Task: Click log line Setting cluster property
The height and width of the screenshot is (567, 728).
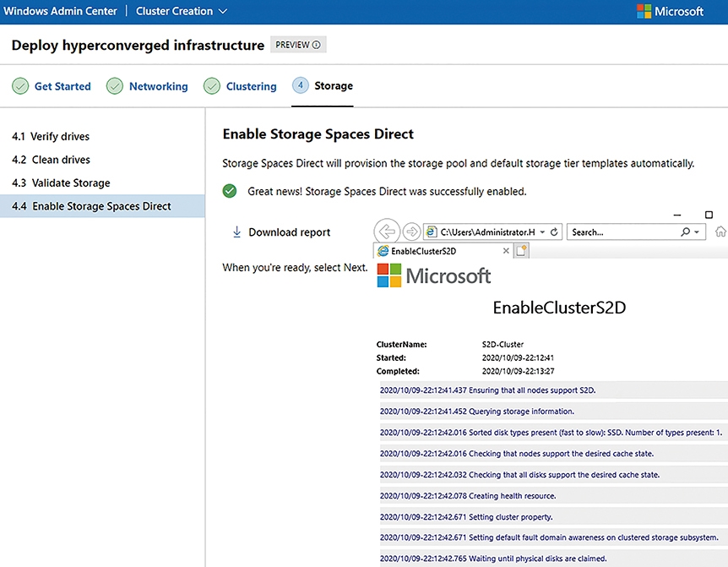Action: [553, 517]
